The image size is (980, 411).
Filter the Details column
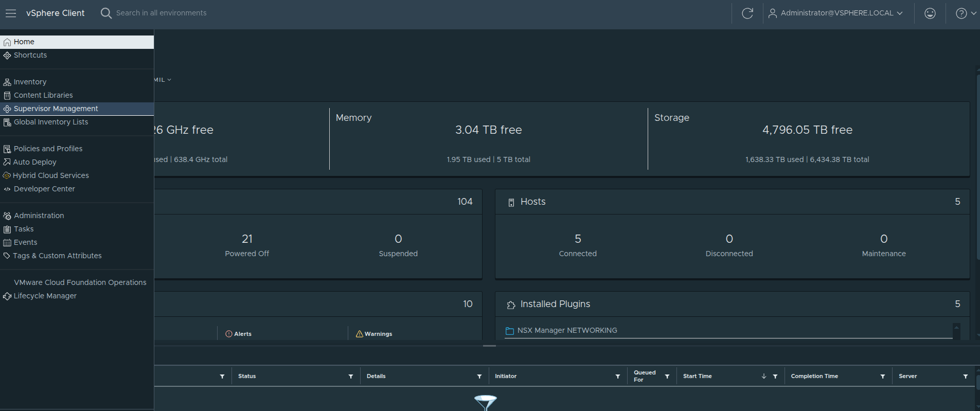(479, 377)
